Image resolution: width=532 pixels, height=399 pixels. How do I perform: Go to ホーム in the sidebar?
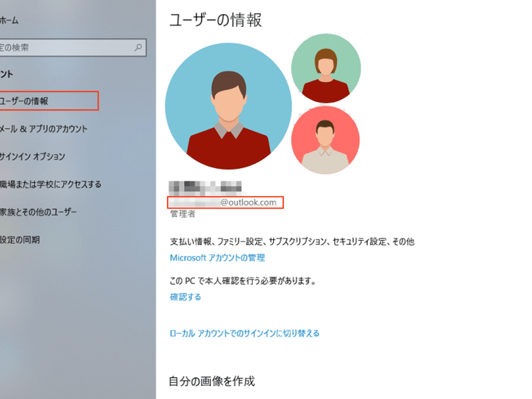[x=9, y=20]
